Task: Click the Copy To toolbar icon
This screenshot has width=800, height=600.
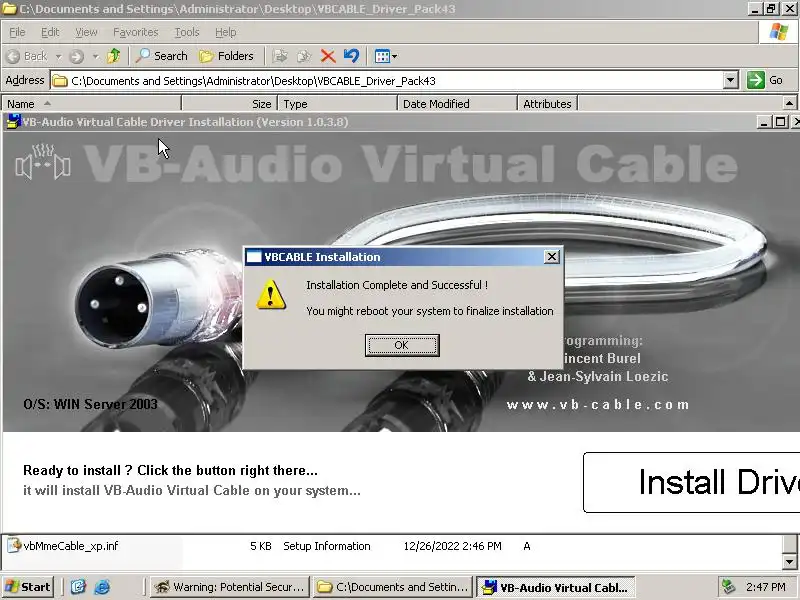Action: click(x=304, y=56)
